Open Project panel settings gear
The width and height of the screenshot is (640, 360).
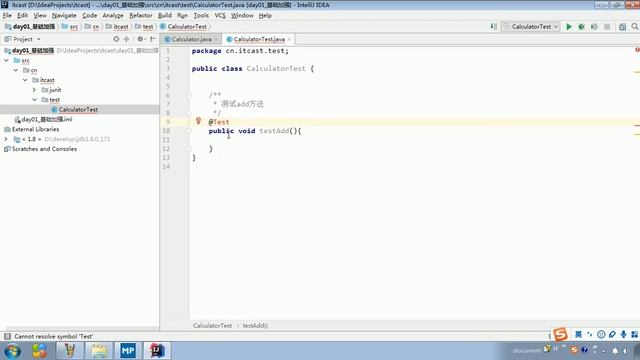click(x=140, y=39)
